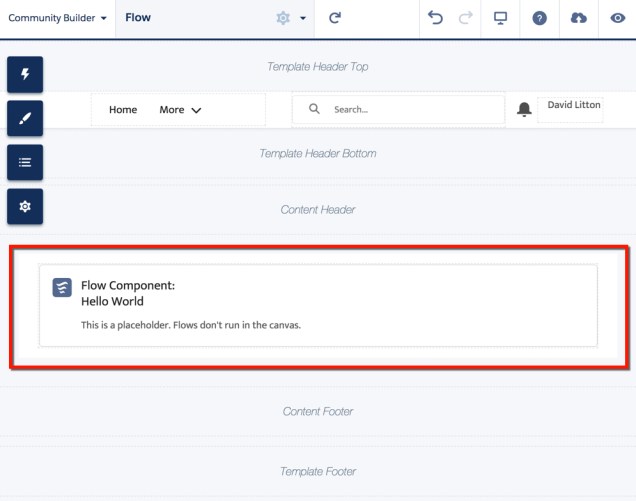
Task: Click the David Litton user profile
Action: point(573,105)
